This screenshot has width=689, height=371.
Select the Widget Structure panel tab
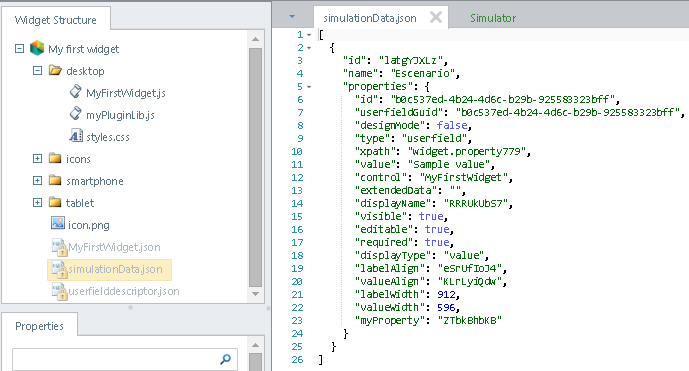pyautogui.click(x=55, y=20)
